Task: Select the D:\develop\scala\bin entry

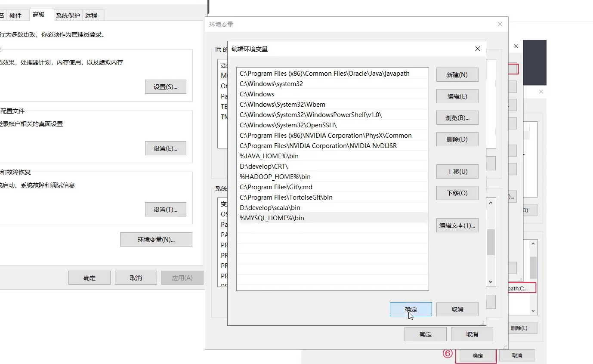Action: [333, 207]
